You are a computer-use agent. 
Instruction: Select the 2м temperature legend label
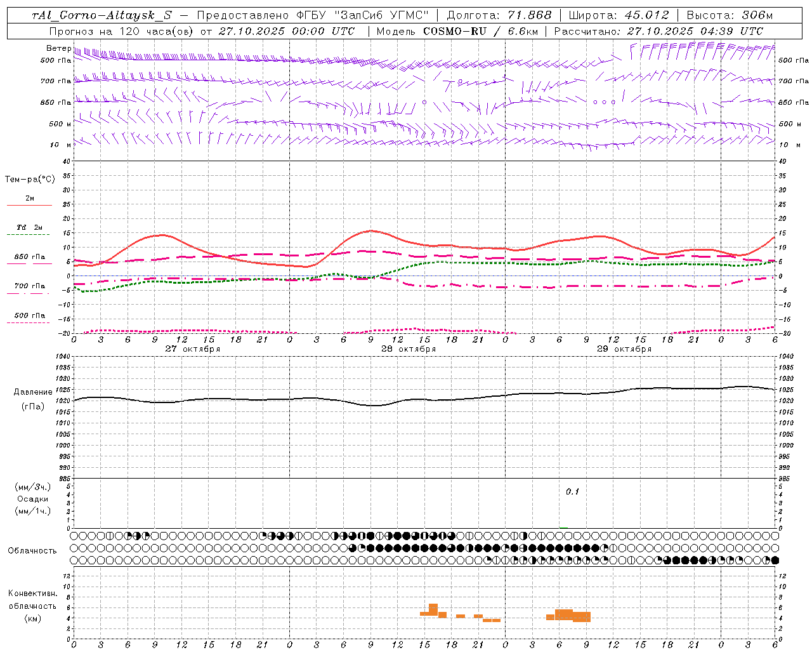click(30, 198)
